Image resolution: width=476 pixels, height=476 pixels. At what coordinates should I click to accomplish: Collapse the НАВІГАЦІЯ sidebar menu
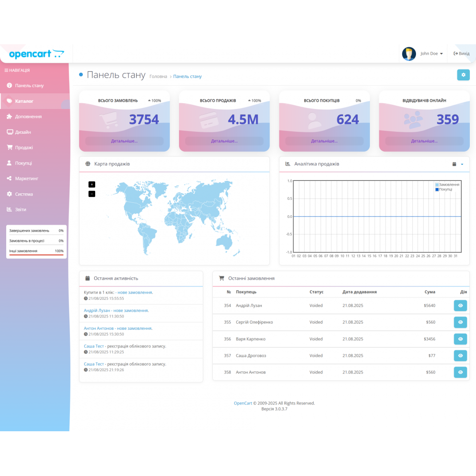[x=17, y=70]
